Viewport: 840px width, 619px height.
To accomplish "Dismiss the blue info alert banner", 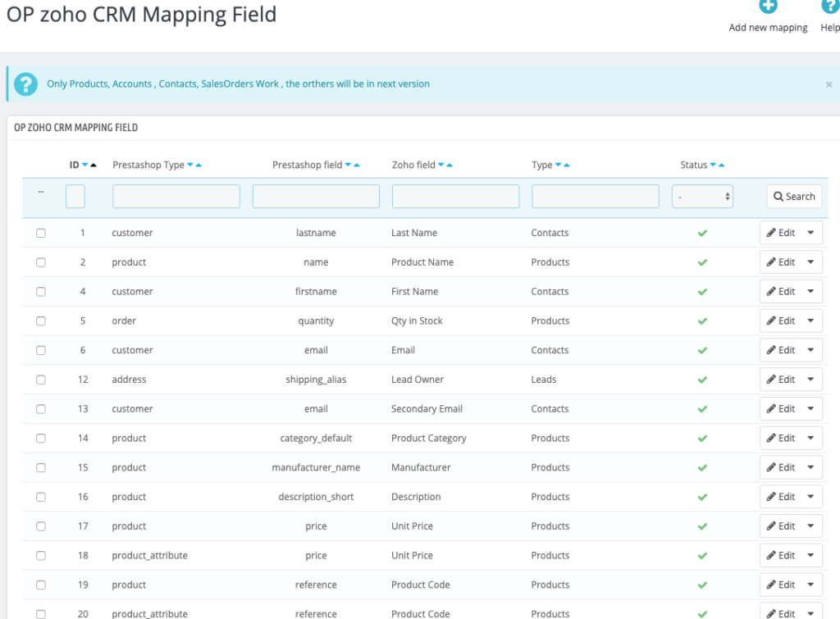I will pos(829,84).
